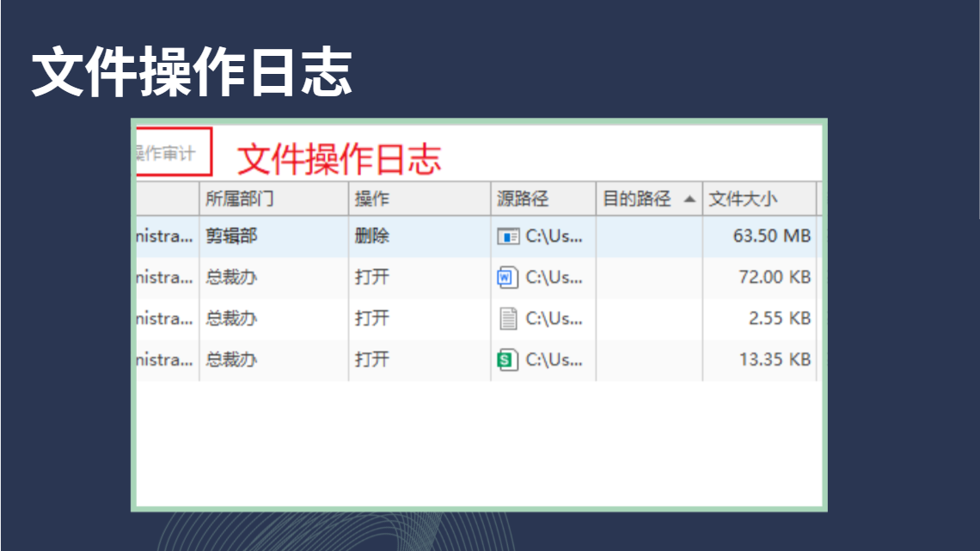
Task: Click the video file icon in the 63.50 MB row
Action: click(508, 236)
